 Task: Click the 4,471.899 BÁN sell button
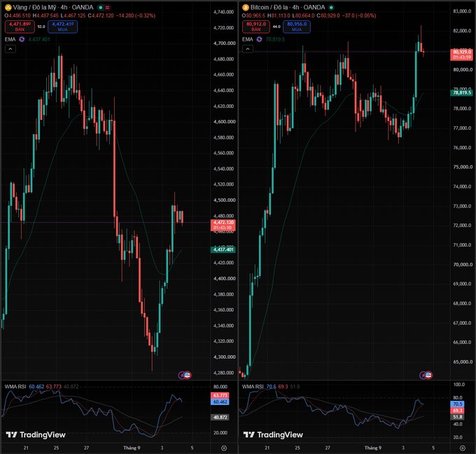pyautogui.click(x=20, y=27)
